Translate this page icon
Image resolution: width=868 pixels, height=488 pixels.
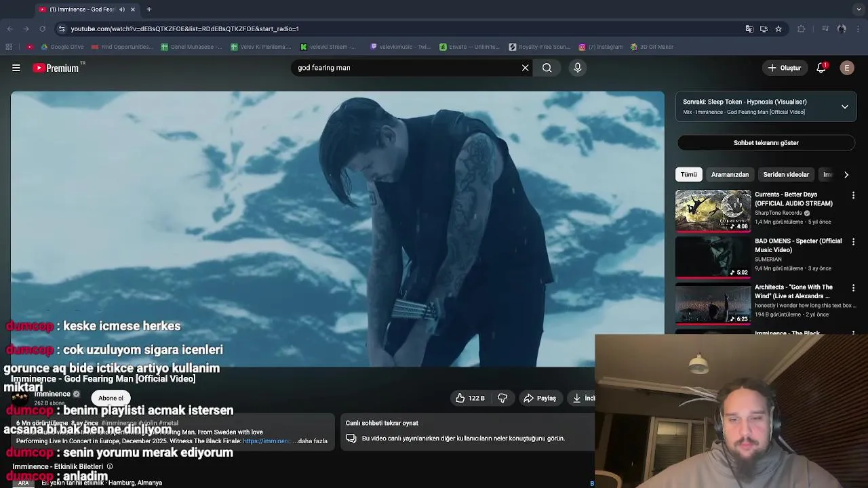(749, 29)
